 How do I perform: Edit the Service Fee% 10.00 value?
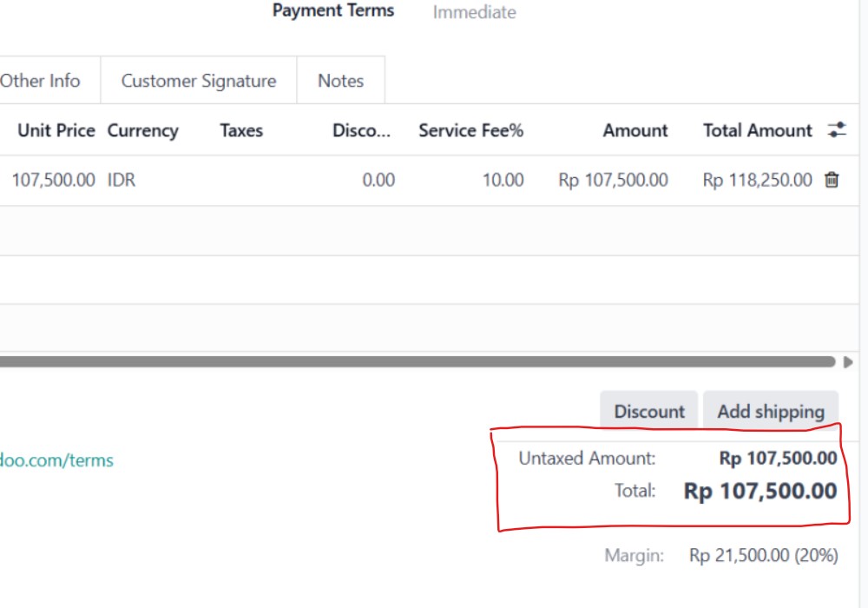tap(502, 180)
